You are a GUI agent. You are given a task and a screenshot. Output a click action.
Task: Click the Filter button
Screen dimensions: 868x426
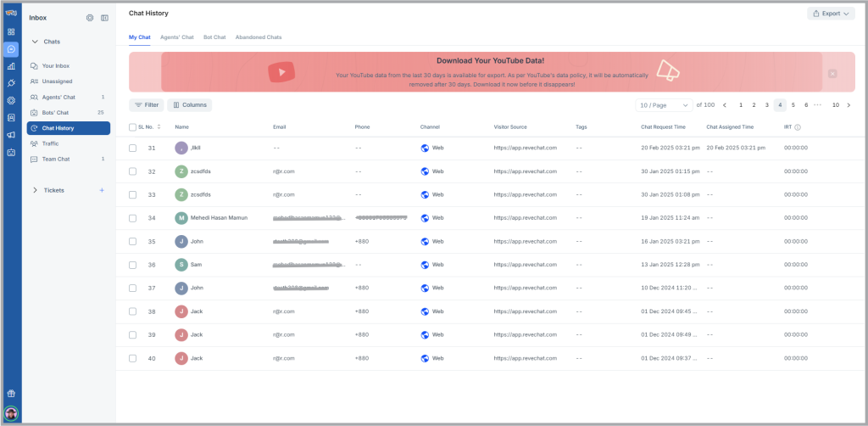pos(147,105)
